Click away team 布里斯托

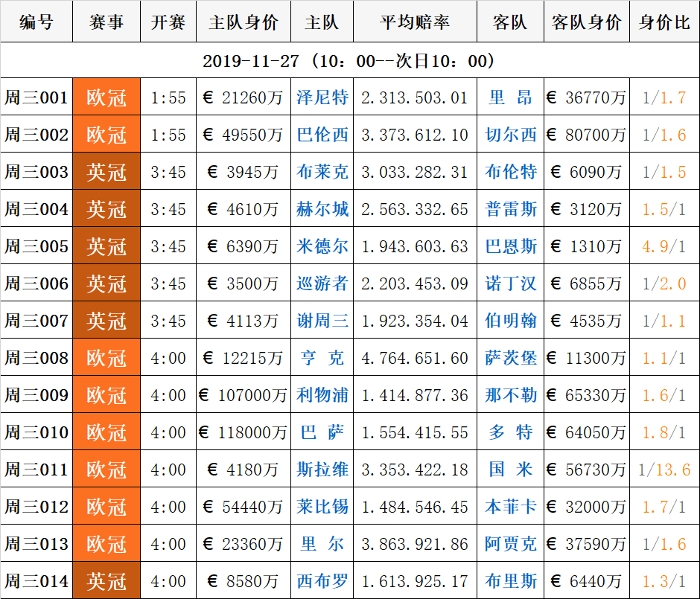pos(510,580)
